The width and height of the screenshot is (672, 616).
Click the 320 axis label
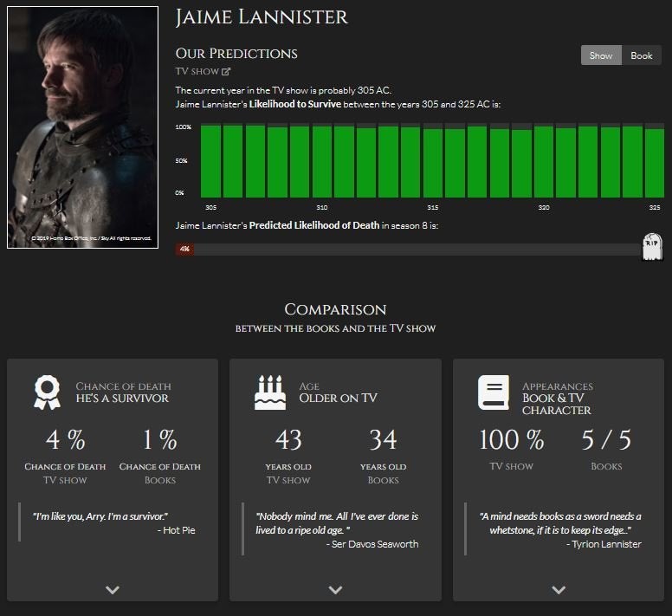(544, 207)
